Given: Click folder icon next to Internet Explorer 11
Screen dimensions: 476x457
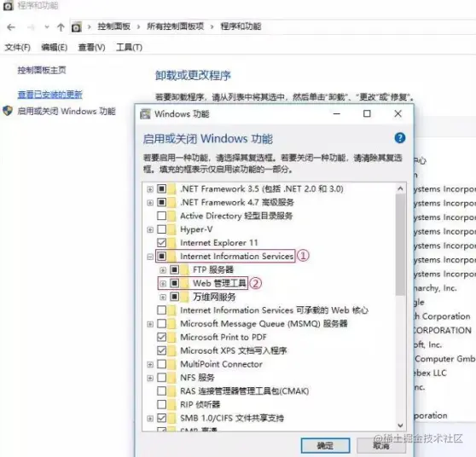Looking at the screenshot, I should pos(171,243).
